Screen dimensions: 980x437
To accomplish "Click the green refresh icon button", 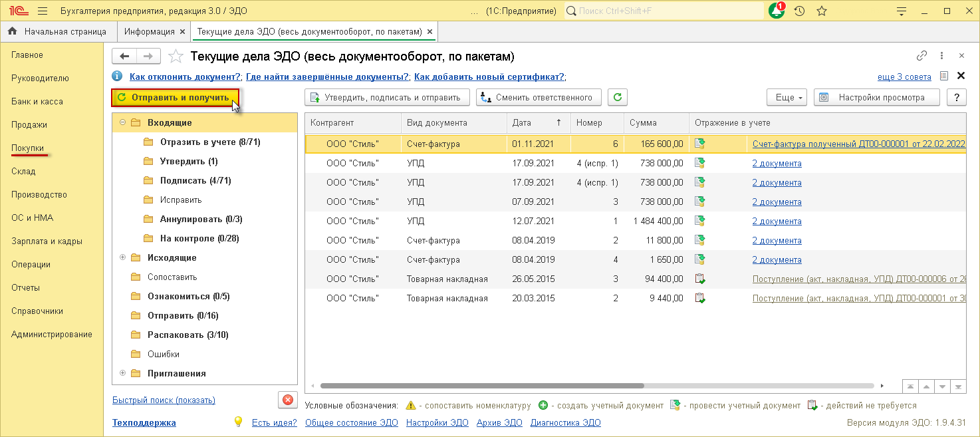I will (x=618, y=97).
